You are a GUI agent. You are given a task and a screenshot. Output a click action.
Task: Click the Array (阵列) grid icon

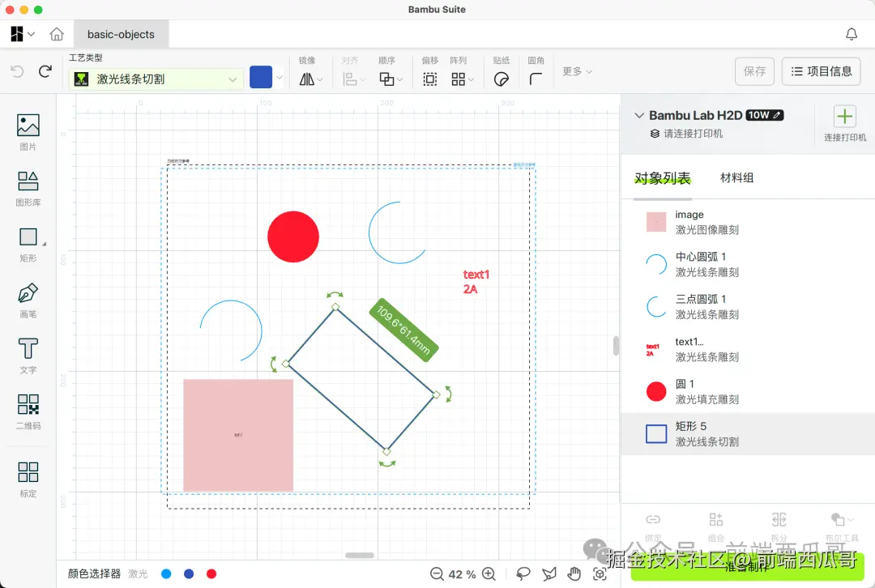tap(458, 79)
